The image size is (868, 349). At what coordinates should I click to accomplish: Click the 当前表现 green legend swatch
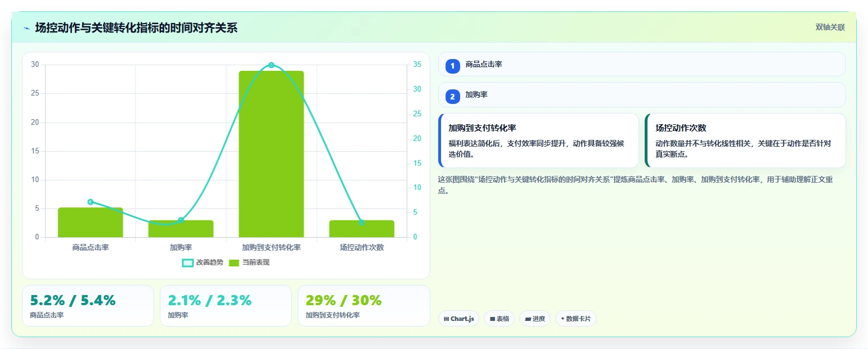coord(234,263)
